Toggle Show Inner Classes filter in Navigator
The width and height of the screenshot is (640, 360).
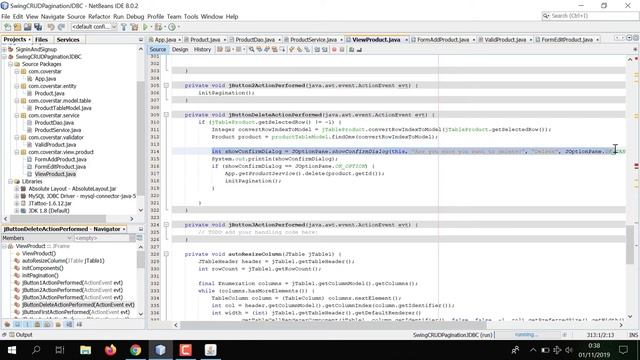click(48, 324)
